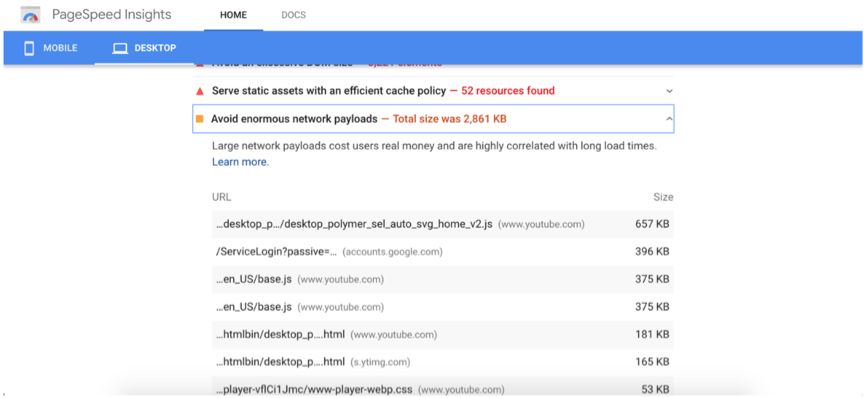Screen dimensions: 864x398
Task: Select the desktop laptop icon
Action: click(120, 49)
